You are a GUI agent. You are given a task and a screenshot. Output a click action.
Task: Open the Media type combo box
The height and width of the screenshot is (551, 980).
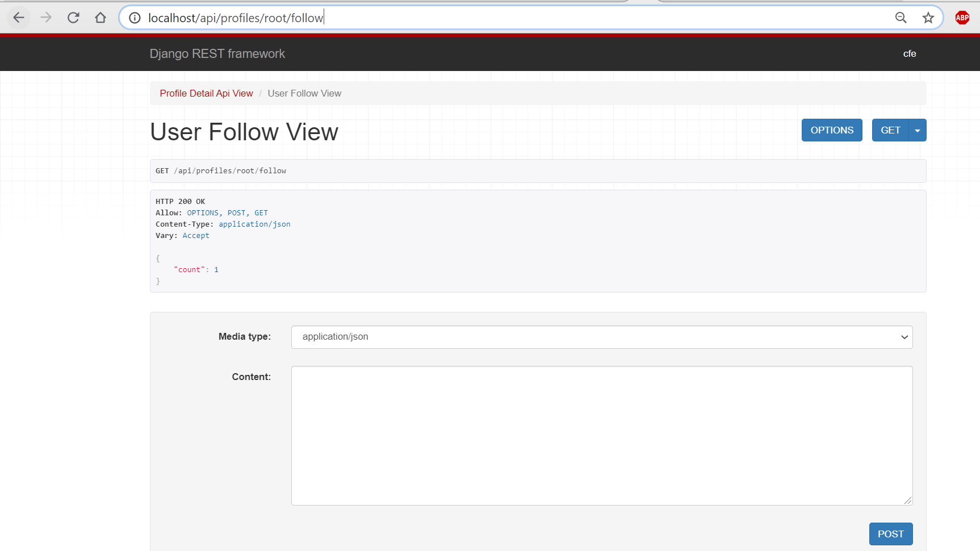[x=602, y=337]
